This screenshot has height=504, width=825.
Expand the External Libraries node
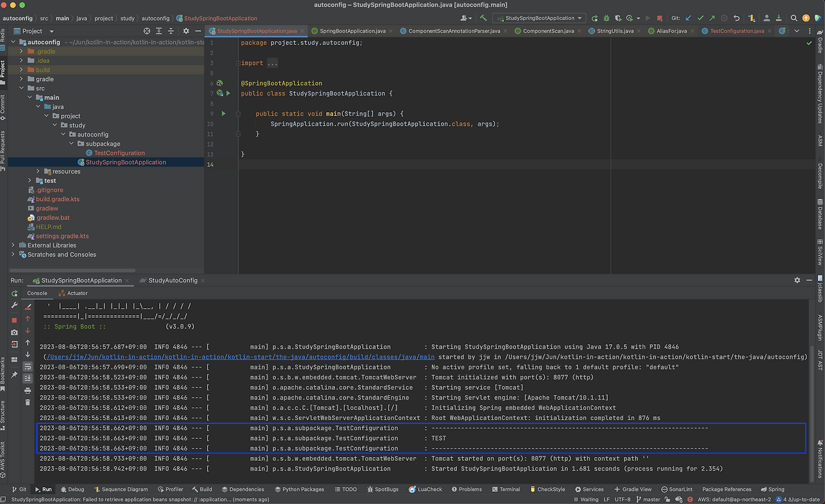(x=13, y=246)
